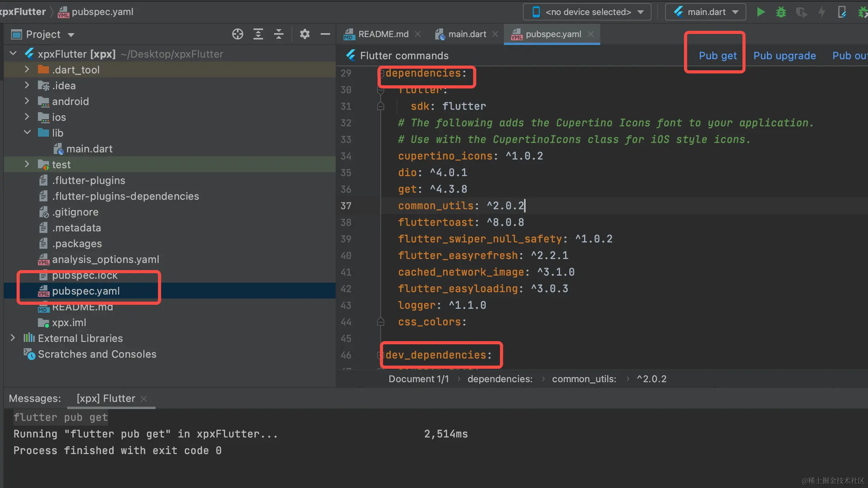Click Expand All in Project panel
The height and width of the screenshot is (488, 868).
pyautogui.click(x=258, y=34)
